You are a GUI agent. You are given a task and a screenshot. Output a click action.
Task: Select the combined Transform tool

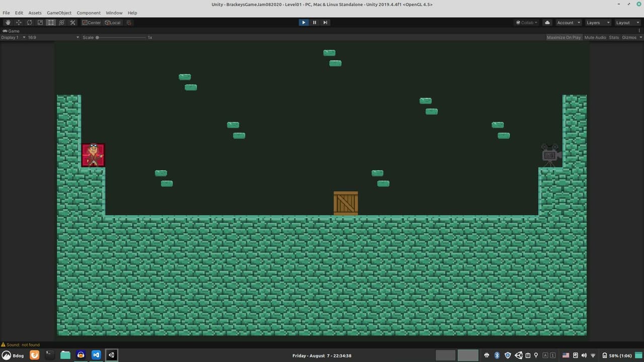[62, 23]
